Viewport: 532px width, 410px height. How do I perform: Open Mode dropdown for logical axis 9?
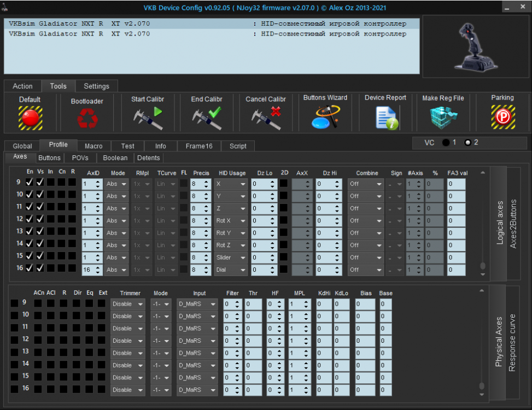[x=116, y=184]
